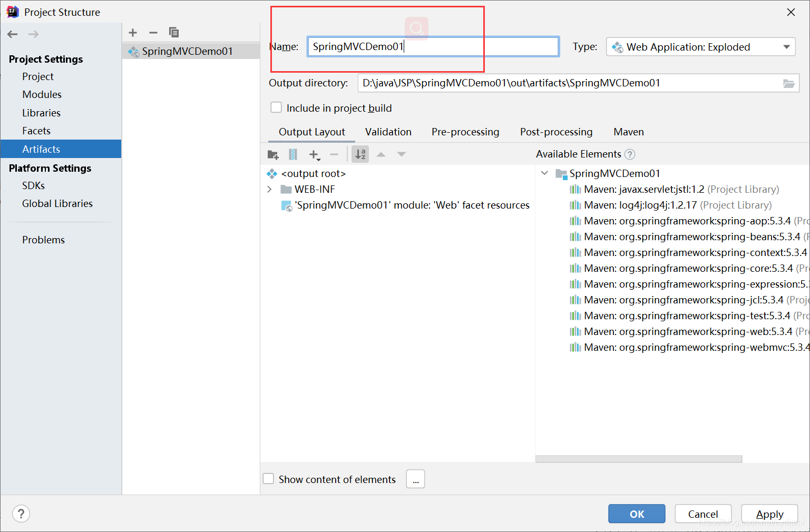Select Artifacts in the sidebar
810x532 pixels.
click(61, 149)
